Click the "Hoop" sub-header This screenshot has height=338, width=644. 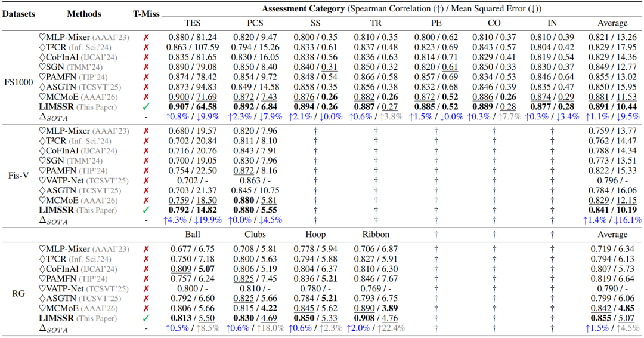click(315, 234)
